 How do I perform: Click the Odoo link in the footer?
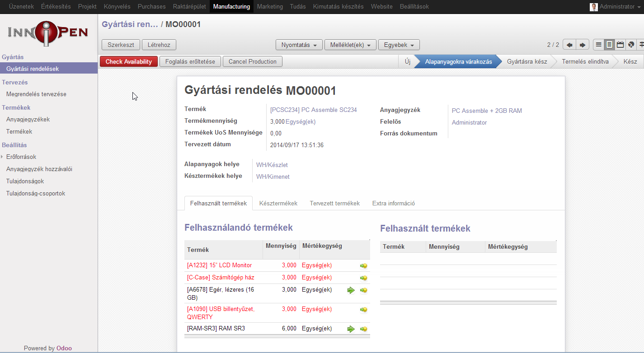[64, 348]
